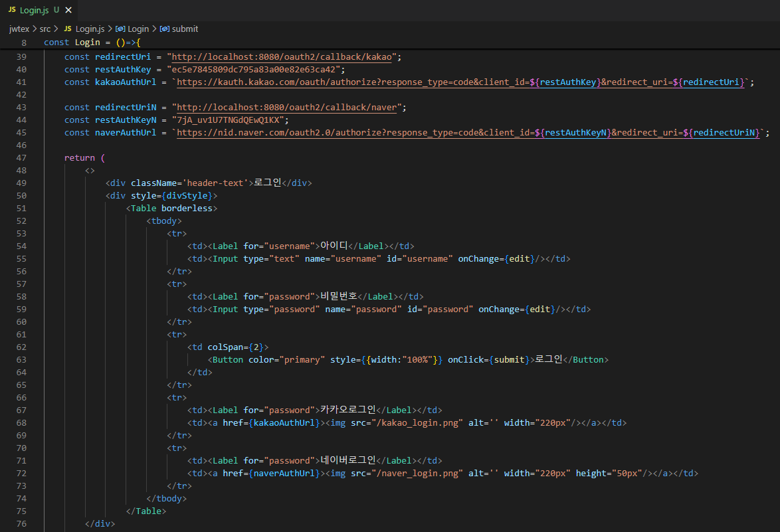Viewport: 780px width, 532px height.
Task: Click line number 63
Action: tap(21, 359)
